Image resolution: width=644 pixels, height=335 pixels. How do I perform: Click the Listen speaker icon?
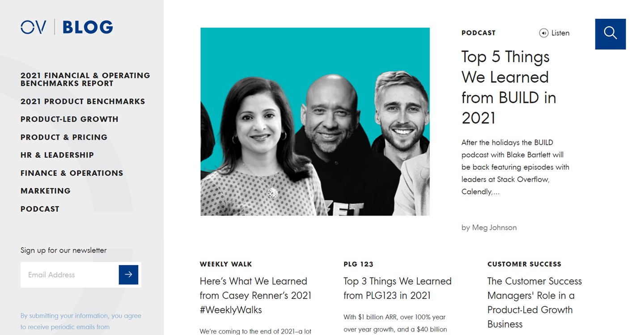[544, 33]
